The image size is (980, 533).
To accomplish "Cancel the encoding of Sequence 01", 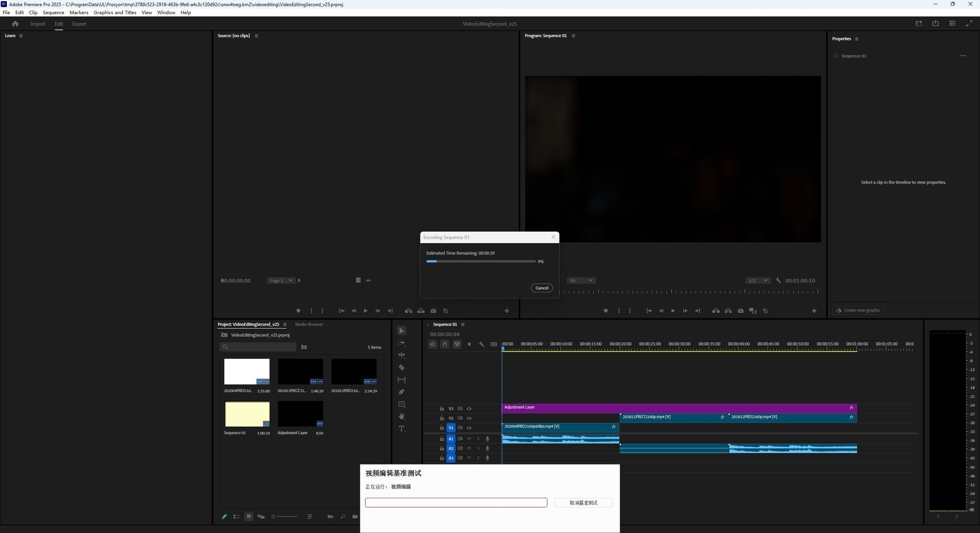I will point(541,288).
